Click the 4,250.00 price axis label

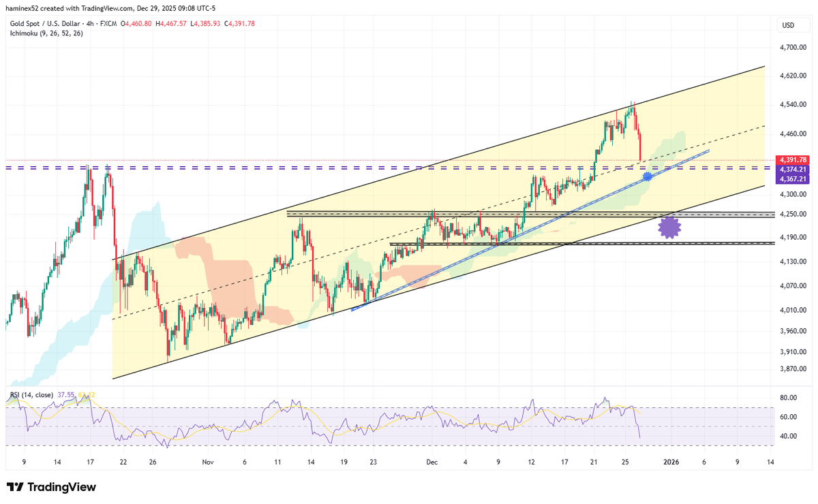click(795, 215)
